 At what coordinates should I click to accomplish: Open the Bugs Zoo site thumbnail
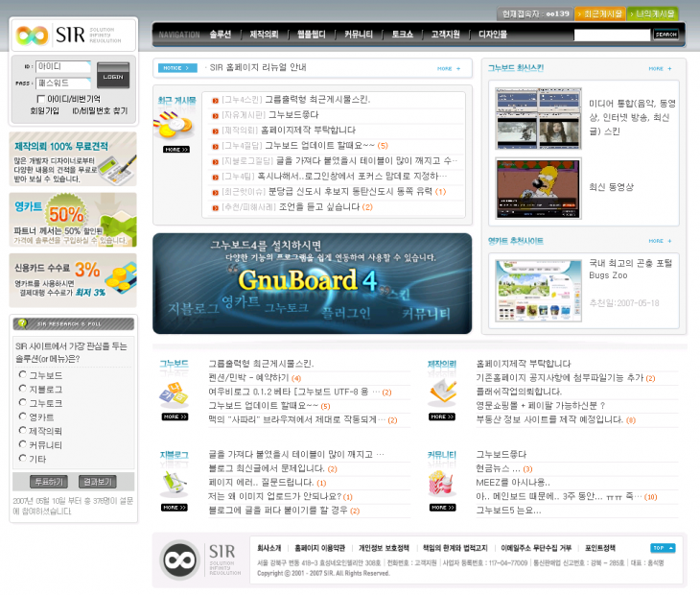[x=538, y=291]
